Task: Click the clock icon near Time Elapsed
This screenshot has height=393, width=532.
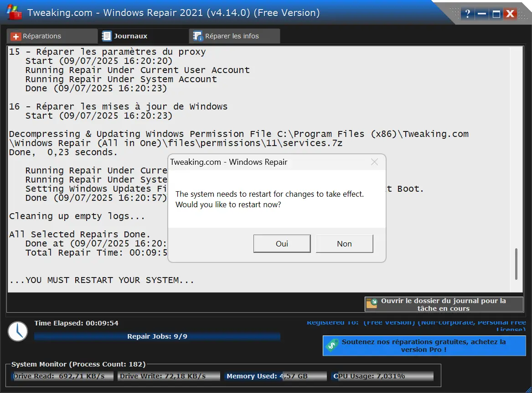Action: pos(18,331)
